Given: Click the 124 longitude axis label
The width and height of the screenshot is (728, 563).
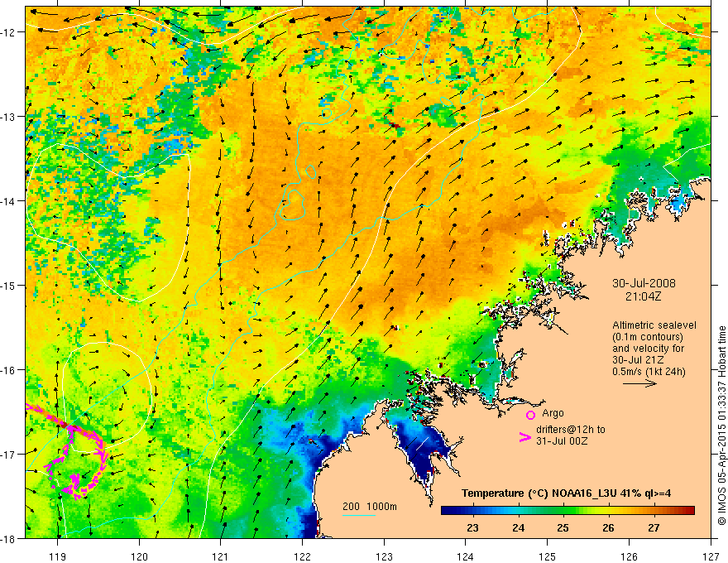Looking at the screenshot, I should click(x=466, y=556).
